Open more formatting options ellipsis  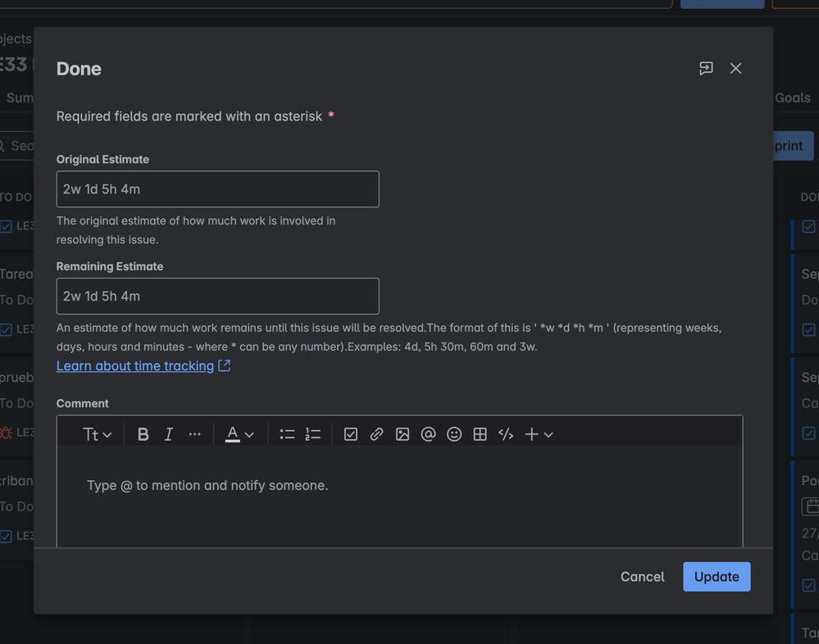pos(194,434)
